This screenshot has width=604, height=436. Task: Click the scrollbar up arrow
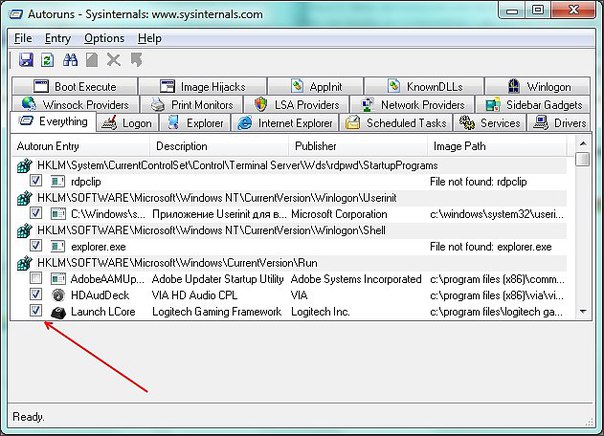click(583, 144)
